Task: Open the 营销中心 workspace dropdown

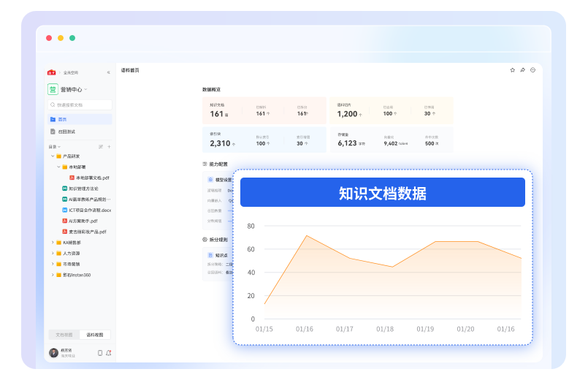Action: click(x=74, y=89)
